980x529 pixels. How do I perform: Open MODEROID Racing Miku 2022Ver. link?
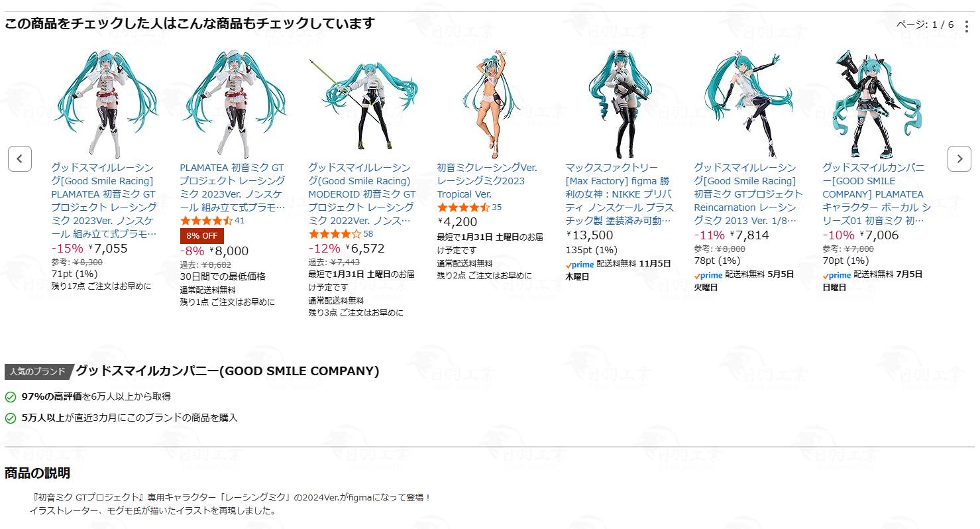(x=362, y=194)
